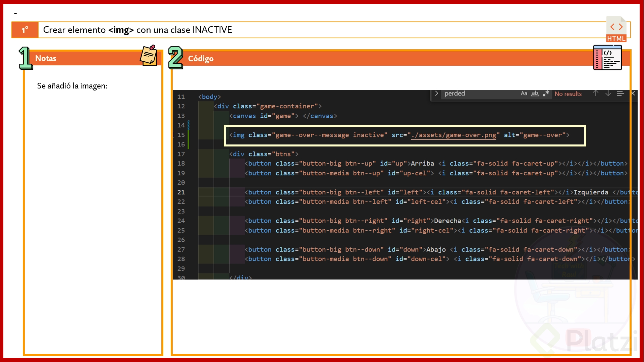The image size is (644, 362).
Task: Click the sticky note icon beside Notas
Action: (x=149, y=56)
